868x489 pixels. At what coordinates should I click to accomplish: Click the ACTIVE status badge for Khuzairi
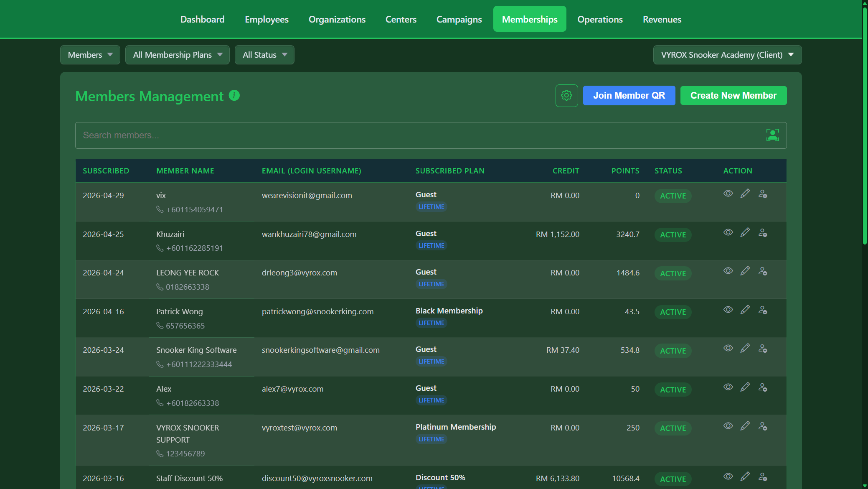(673, 235)
